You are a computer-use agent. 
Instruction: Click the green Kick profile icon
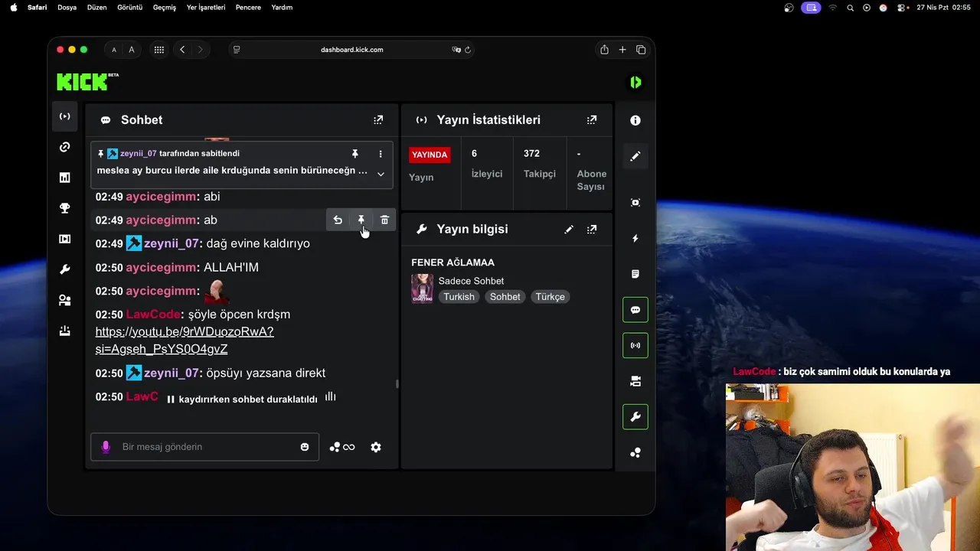point(635,82)
